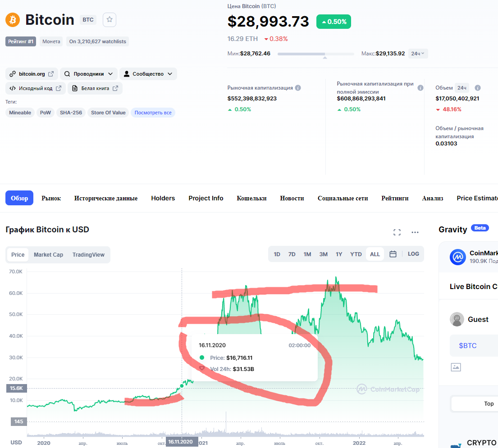Viewport: 498px width, 448px height.
Task: Switch to the Holders tab
Action: pos(163,198)
